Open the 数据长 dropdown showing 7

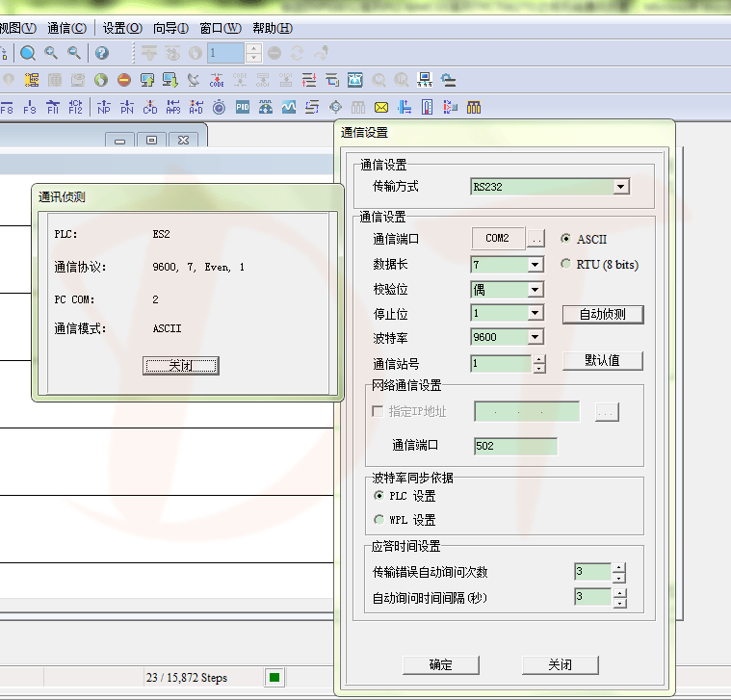535,265
